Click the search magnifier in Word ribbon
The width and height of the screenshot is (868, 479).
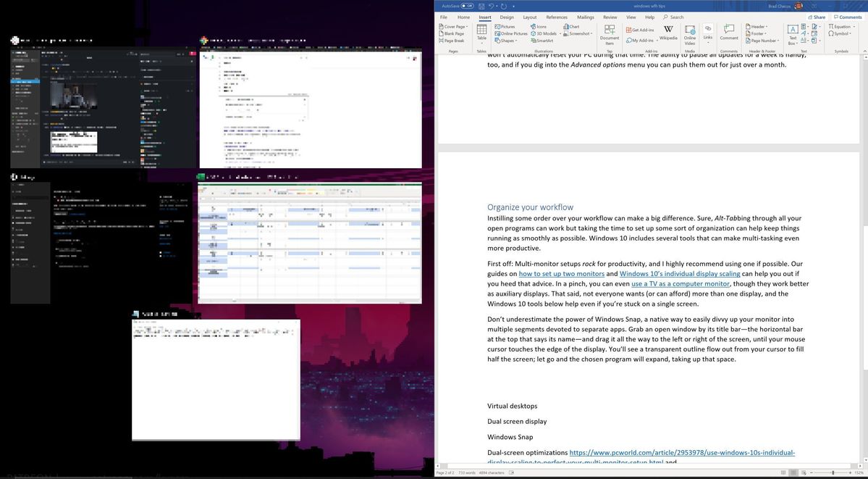pos(665,17)
